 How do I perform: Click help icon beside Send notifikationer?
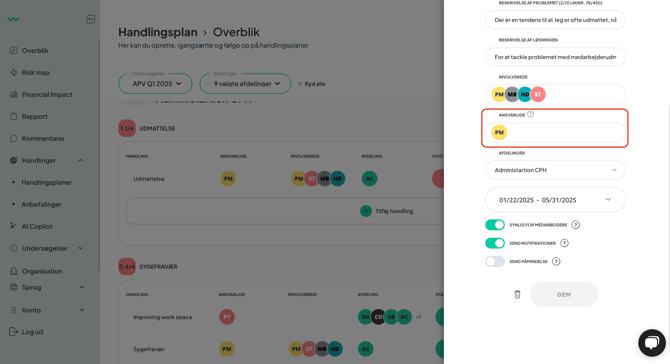(564, 243)
